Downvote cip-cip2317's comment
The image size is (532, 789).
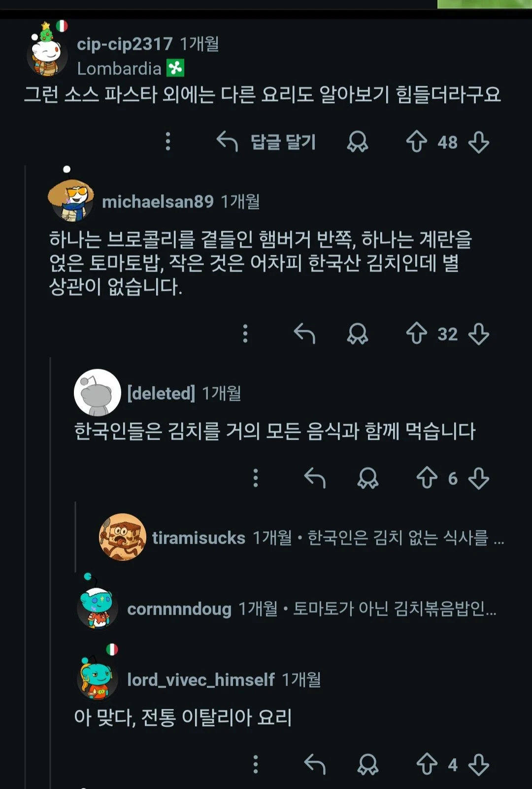tap(479, 142)
